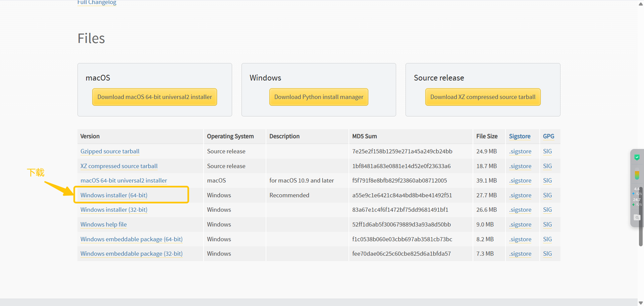Download Windows embeddable package (32-bit)

131,254
